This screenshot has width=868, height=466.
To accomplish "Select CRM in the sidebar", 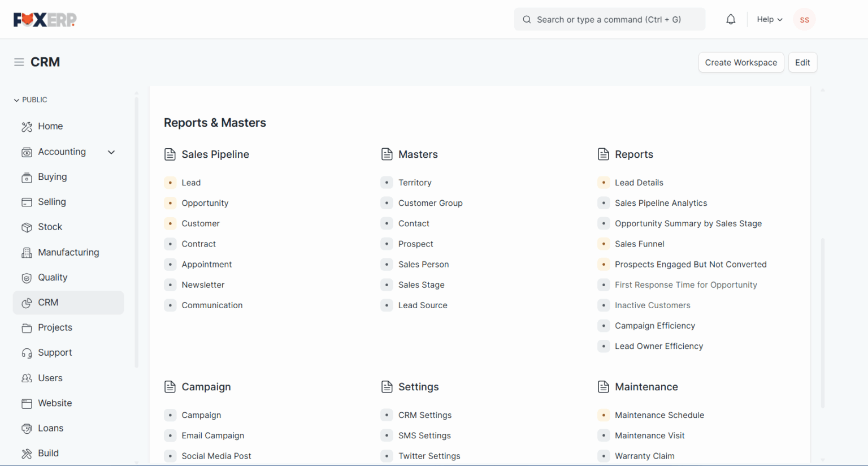I will 47,303.
